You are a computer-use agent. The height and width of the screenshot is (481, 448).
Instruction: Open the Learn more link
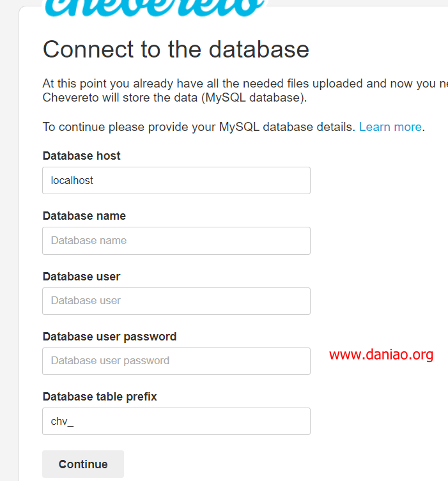tap(390, 126)
